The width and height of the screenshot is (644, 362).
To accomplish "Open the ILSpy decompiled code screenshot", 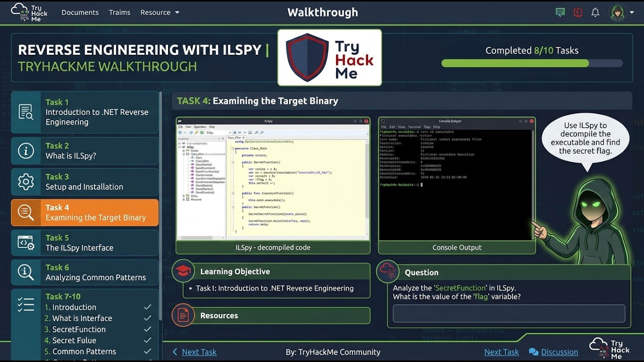I will [x=273, y=179].
